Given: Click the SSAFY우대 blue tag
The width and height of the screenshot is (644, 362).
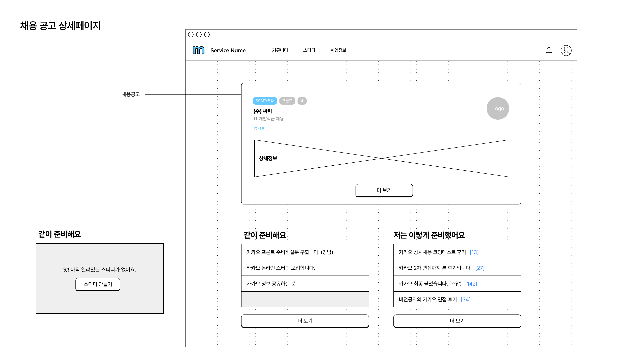Looking at the screenshot, I should pos(265,101).
